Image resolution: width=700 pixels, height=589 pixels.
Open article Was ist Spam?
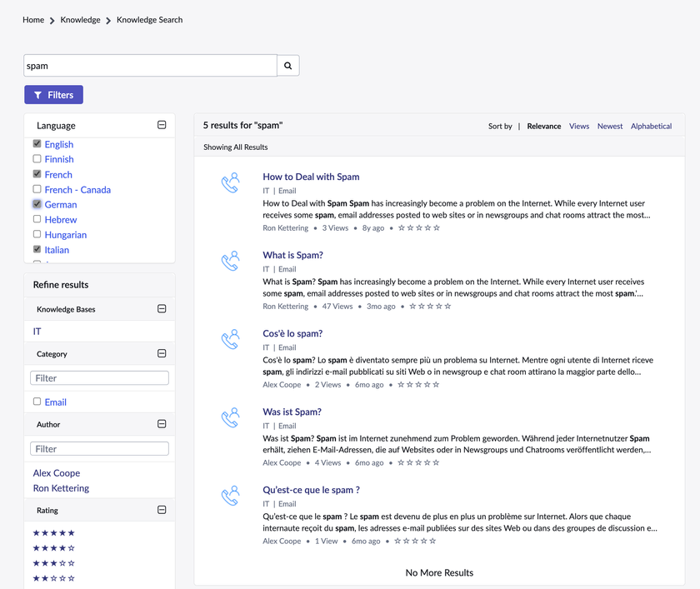(292, 412)
